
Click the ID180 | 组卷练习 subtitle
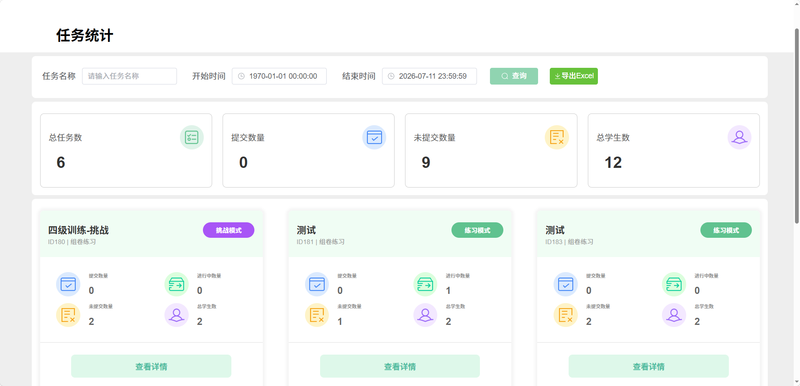point(72,242)
